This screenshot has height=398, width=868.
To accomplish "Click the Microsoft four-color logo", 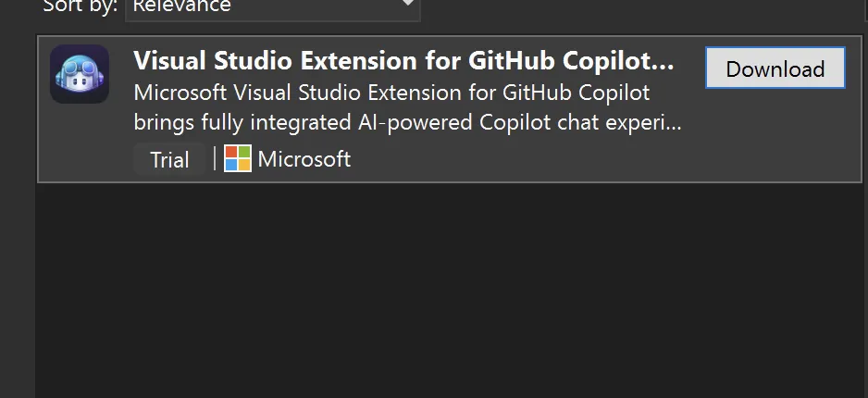I will pos(238,159).
